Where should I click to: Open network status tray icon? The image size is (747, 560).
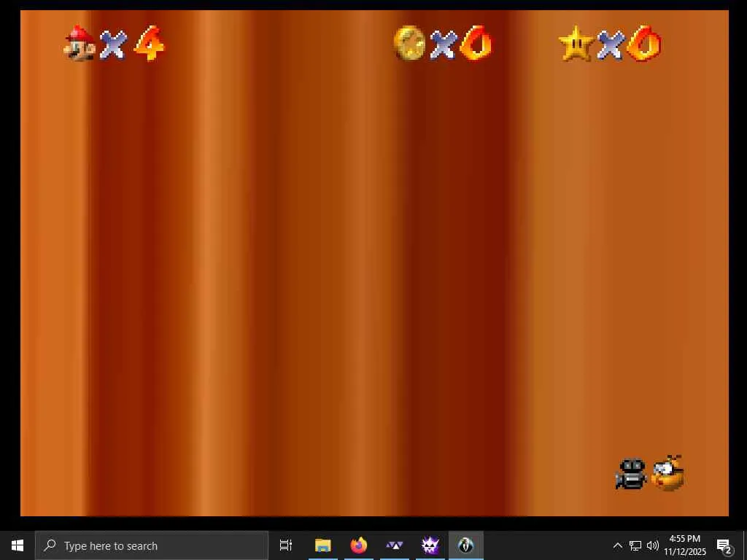pos(635,545)
